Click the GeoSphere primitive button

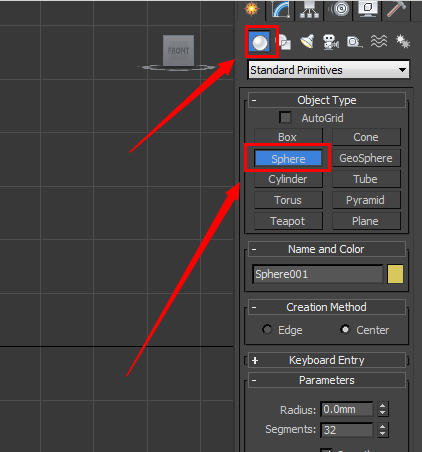point(366,158)
